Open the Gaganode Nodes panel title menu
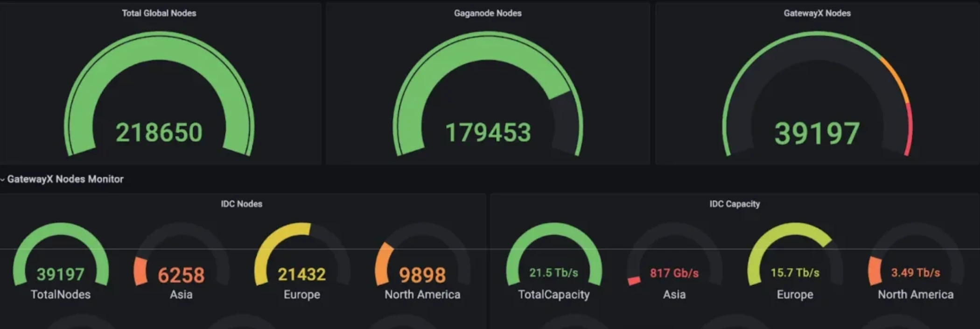980x329 pixels. point(488,13)
